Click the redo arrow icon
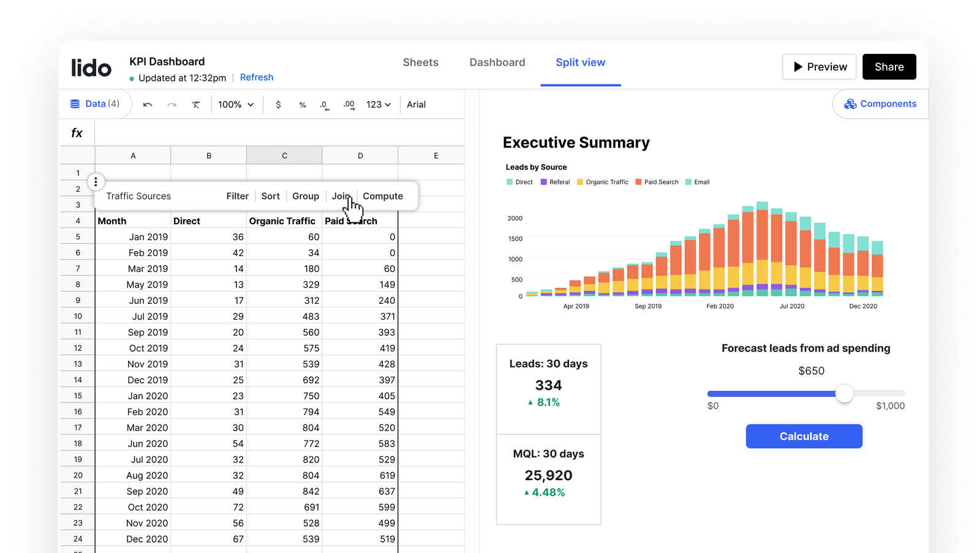The height and width of the screenshot is (553, 980). [x=171, y=104]
